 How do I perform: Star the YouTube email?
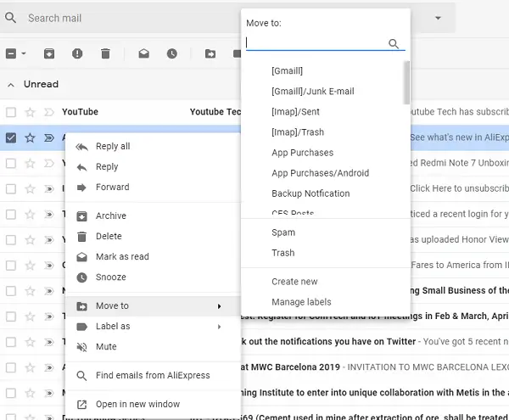31,112
